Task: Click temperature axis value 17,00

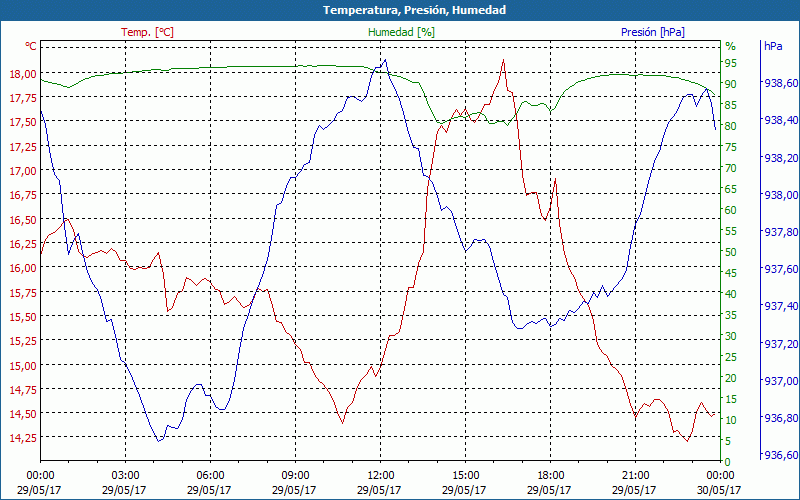Action: click(23, 170)
